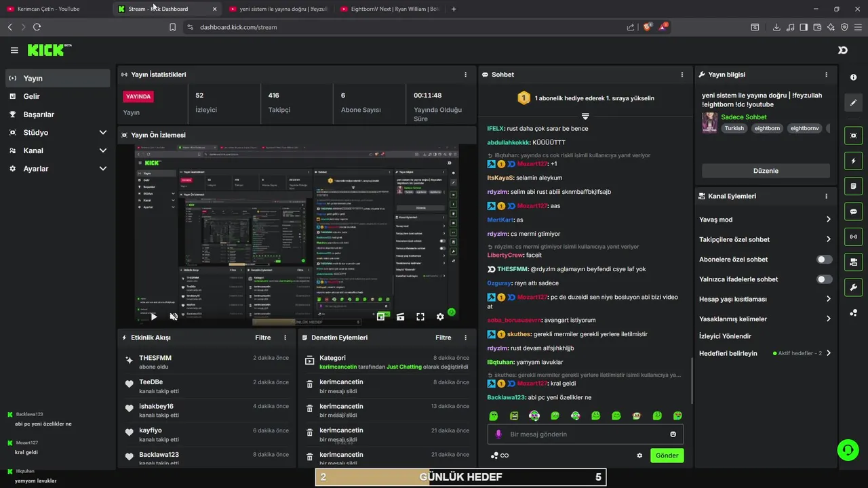The height and width of the screenshot is (488, 868).
Task: Toggle the stream preview panel icon in right sidebar
Action: pyautogui.click(x=853, y=136)
